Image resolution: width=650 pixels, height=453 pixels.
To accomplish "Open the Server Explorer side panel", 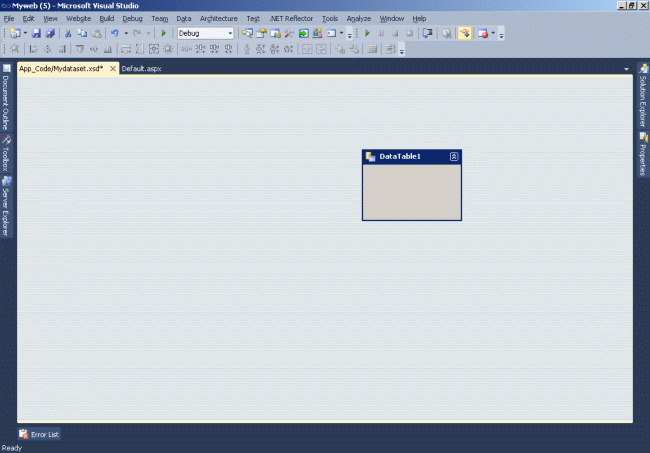I will coord(6,206).
